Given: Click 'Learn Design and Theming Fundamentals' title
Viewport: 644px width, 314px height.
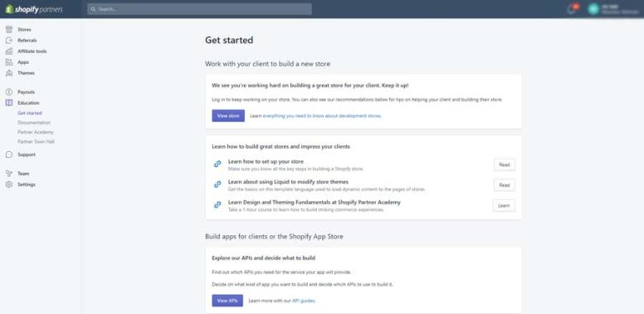Looking at the screenshot, I should [314, 202].
